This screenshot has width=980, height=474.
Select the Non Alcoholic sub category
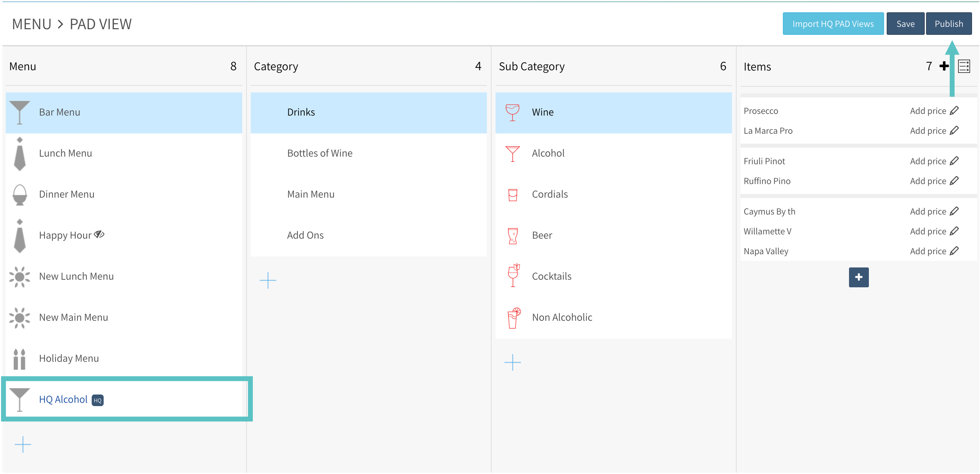point(561,317)
